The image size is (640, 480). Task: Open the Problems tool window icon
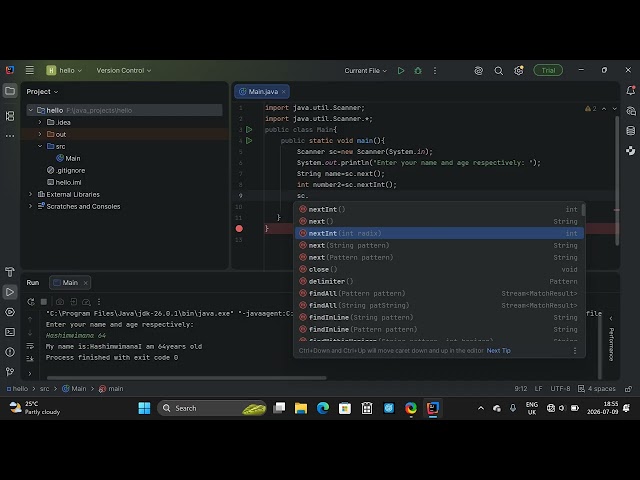click(x=10, y=352)
